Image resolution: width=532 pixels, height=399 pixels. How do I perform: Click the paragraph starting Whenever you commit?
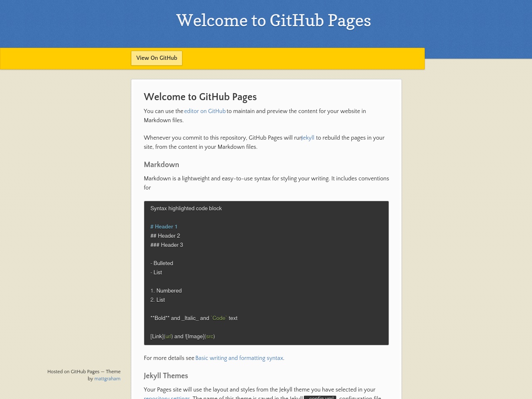(264, 143)
